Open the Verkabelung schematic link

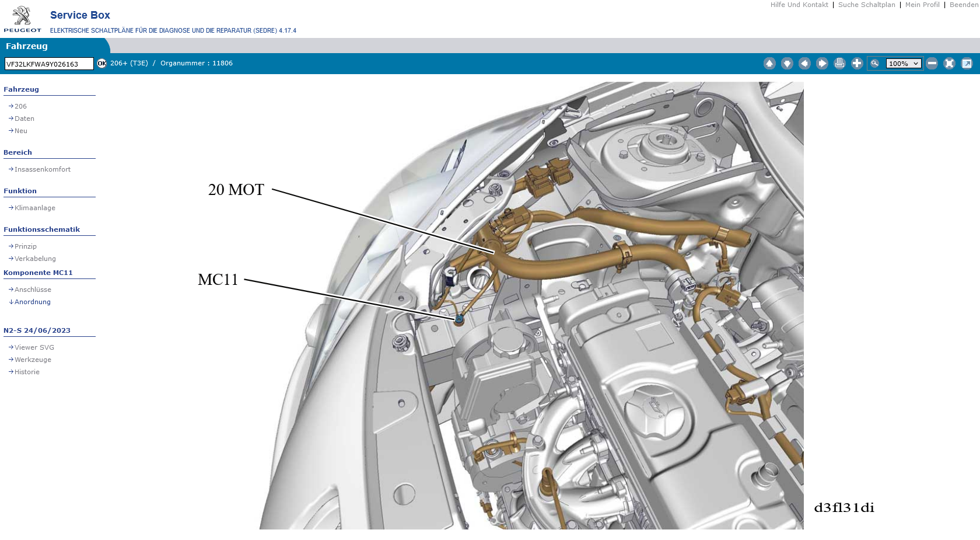35,259
